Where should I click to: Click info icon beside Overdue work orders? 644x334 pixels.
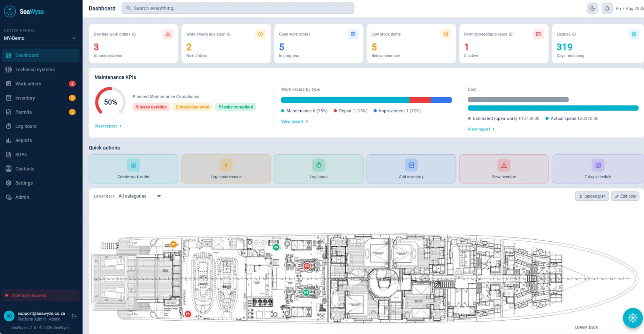click(134, 34)
